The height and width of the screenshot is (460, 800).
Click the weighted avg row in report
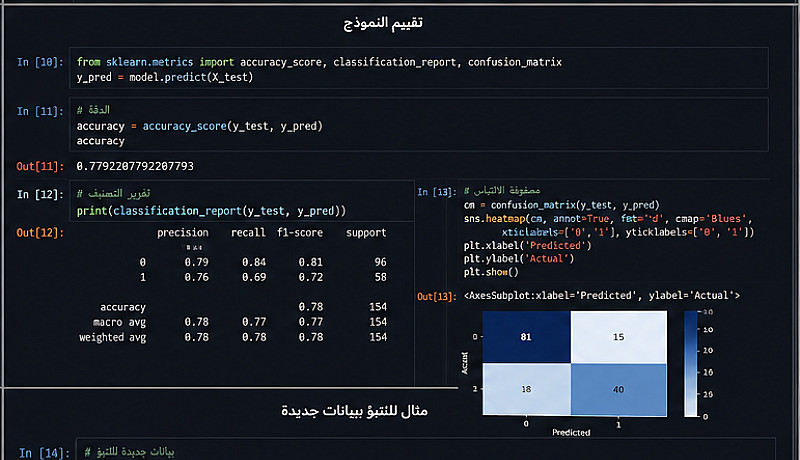click(113, 338)
